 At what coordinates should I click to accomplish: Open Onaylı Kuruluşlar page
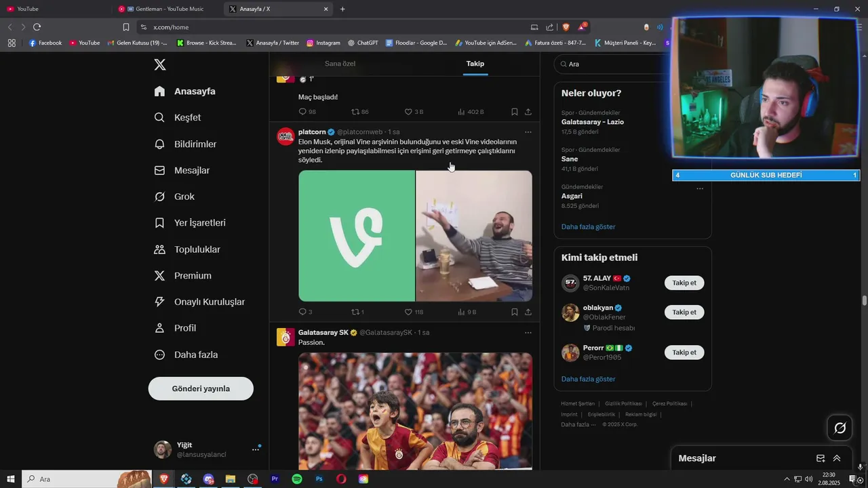click(x=199, y=302)
